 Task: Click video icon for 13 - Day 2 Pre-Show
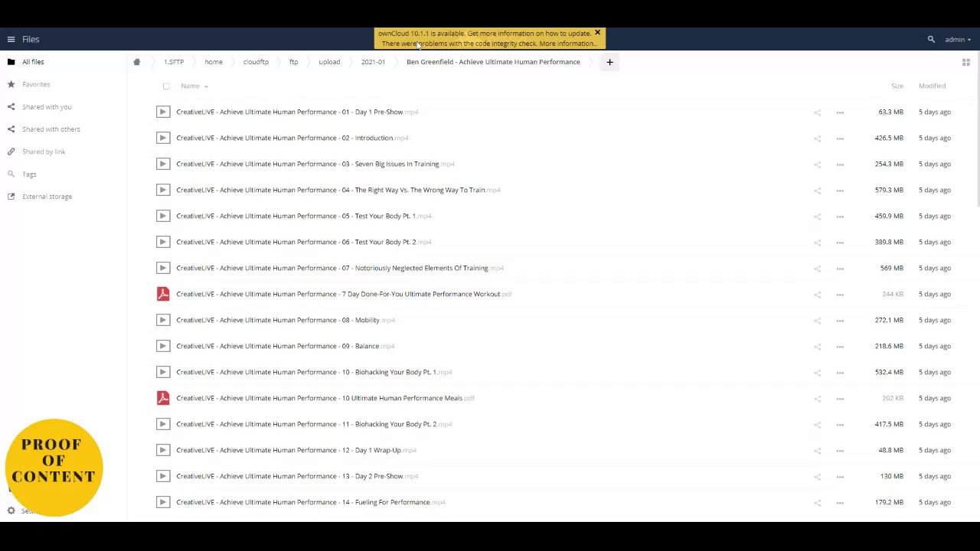163,476
